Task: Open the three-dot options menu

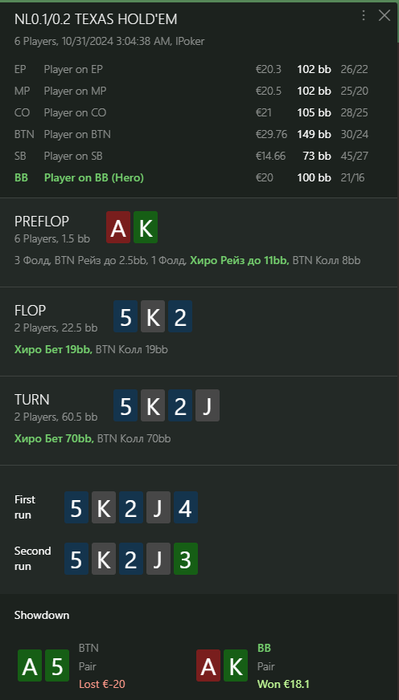Action: point(364,16)
